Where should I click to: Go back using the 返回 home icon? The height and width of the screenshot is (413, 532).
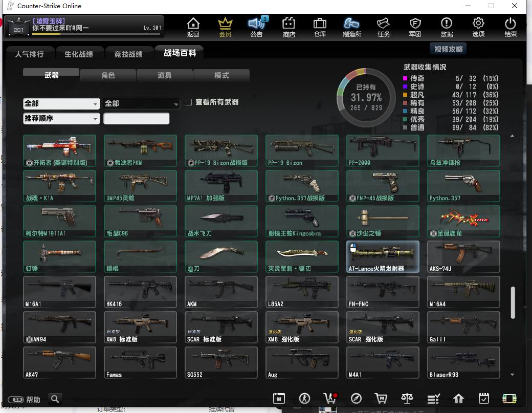click(x=193, y=27)
